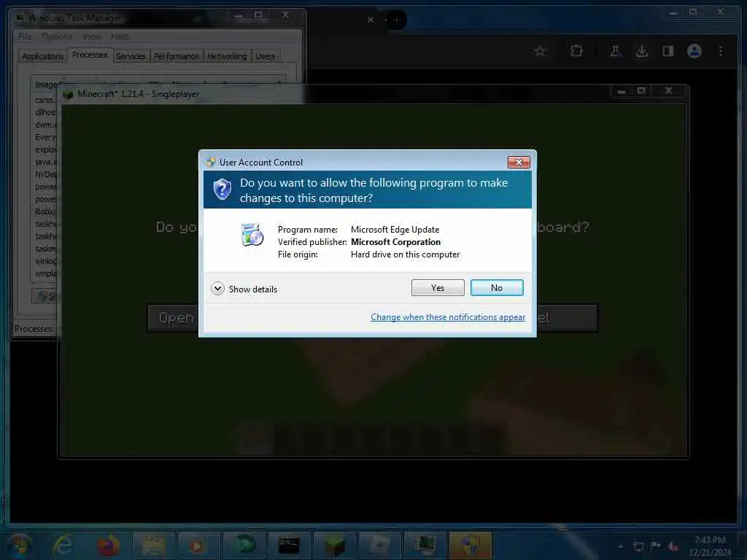The width and height of the screenshot is (747, 560).
Task: Select the dwm process row in Task Manager
Action: point(46,125)
